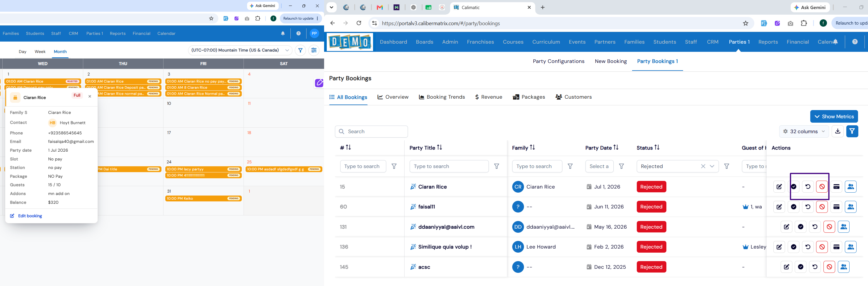Click the blue filter button beside the download icon
Image resolution: width=868 pixels, height=286 pixels.
coord(852,131)
